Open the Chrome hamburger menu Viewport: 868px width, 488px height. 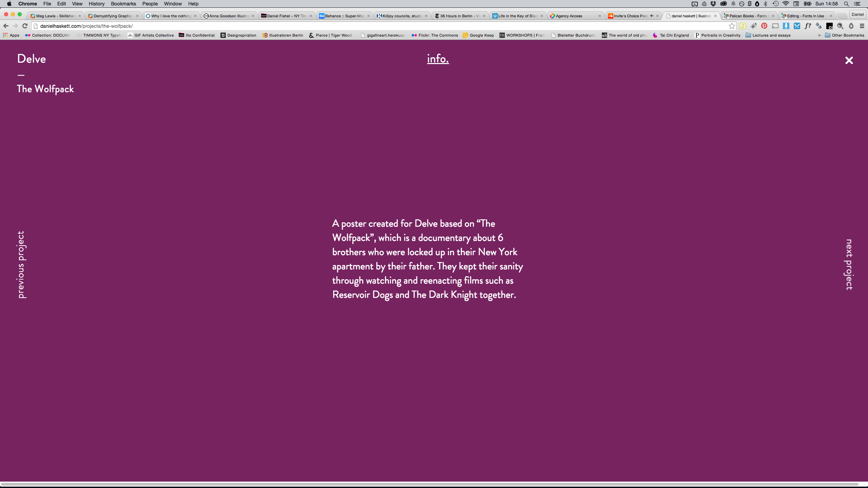point(862,26)
